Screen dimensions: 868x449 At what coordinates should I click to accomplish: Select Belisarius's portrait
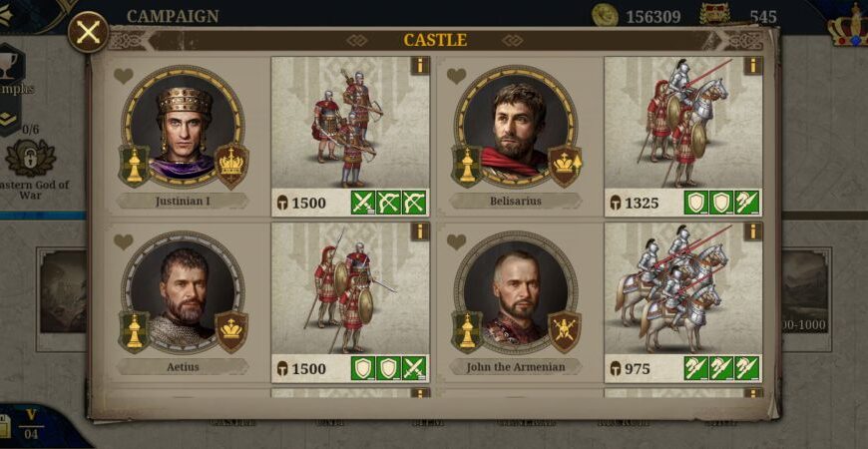pyautogui.click(x=516, y=127)
